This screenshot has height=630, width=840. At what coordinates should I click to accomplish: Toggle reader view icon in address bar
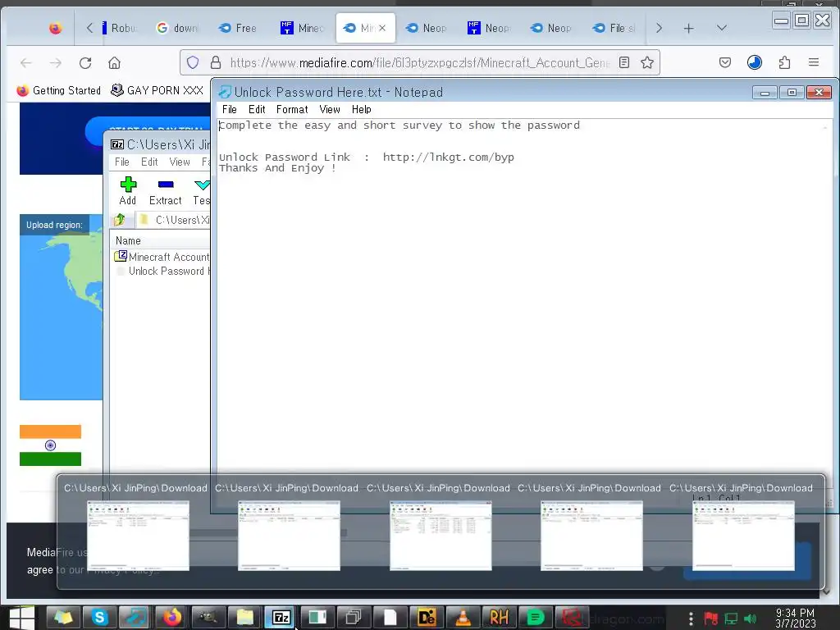(624, 62)
